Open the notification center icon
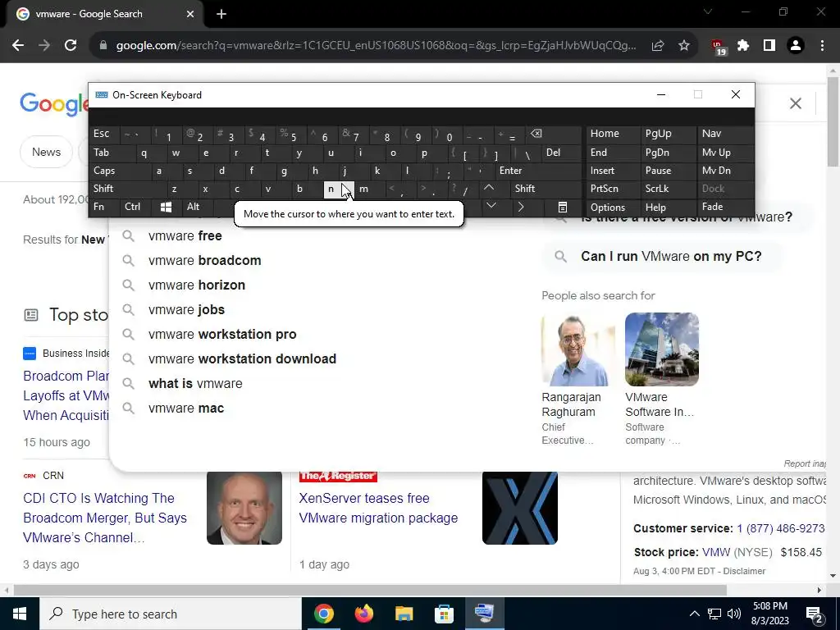The image size is (840, 630). click(x=814, y=614)
